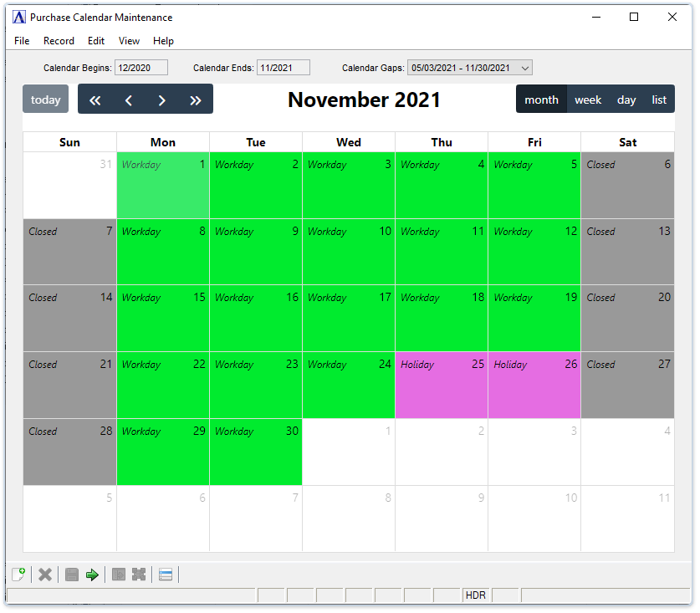The image size is (700, 613).
Task: Jump back a year with the double-left chevron
Action: (95, 99)
